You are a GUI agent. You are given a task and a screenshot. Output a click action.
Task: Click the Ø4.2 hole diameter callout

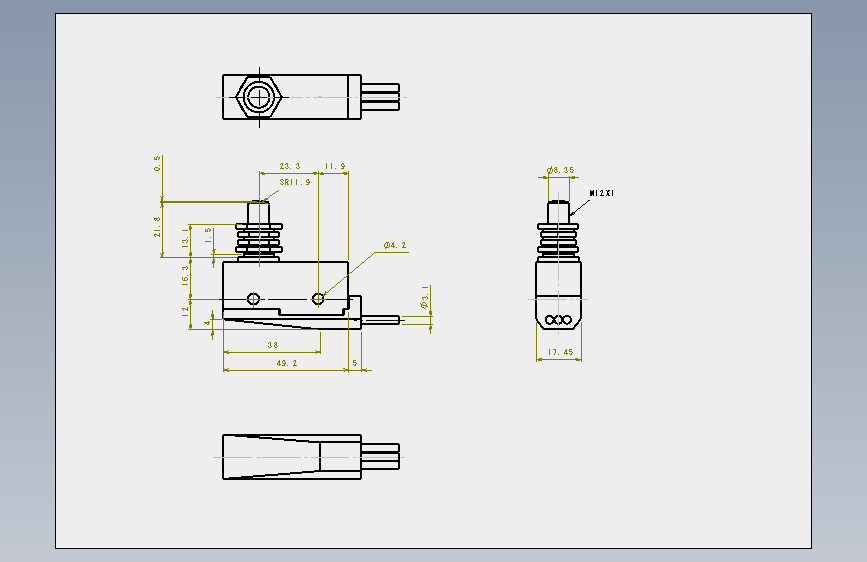(395, 245)
